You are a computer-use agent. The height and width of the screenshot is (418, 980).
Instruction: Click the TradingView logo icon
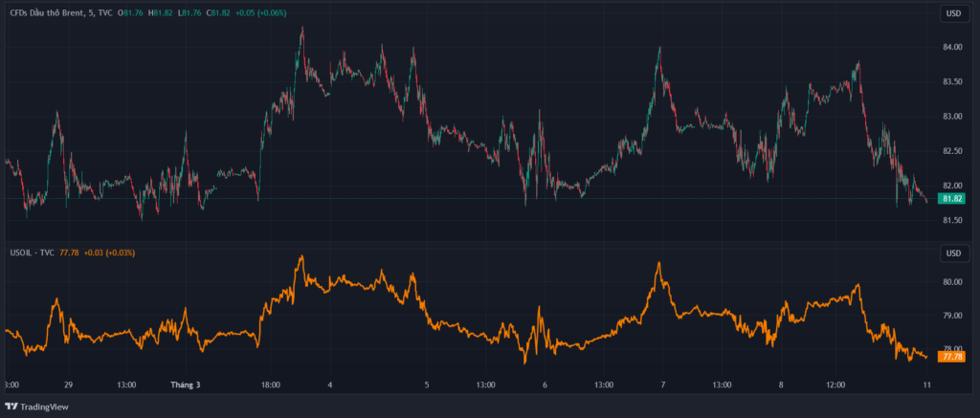(x=11, y=407)
